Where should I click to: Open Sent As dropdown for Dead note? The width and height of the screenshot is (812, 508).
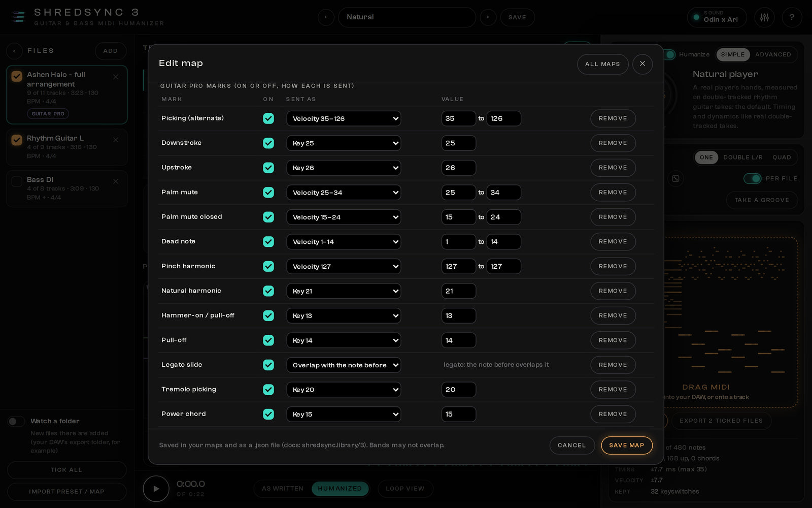344,242
